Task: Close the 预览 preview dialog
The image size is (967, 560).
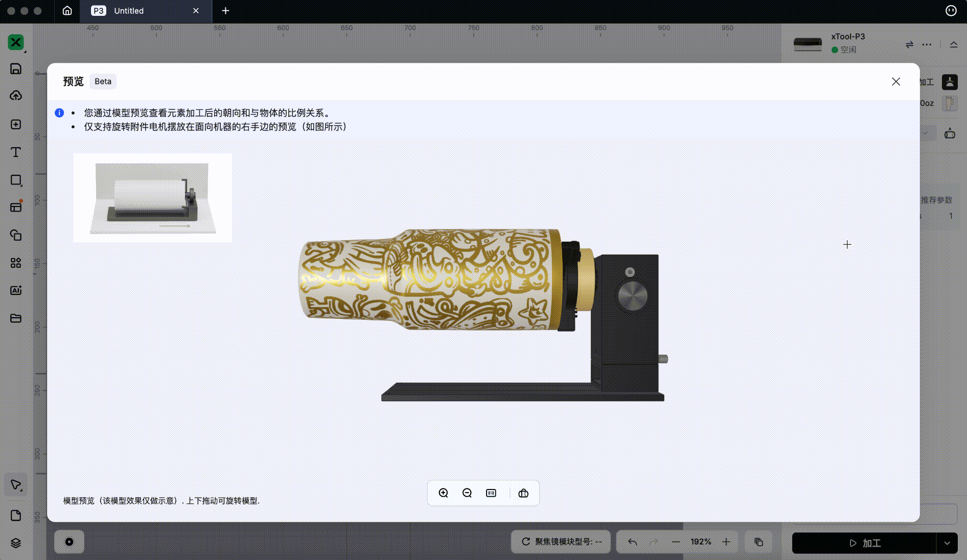Action: (896, 82)
